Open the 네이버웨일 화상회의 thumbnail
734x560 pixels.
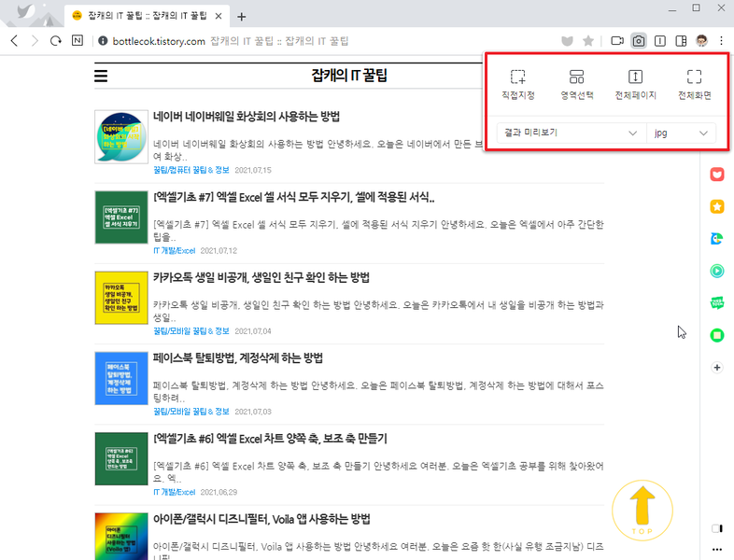(121, 136)
